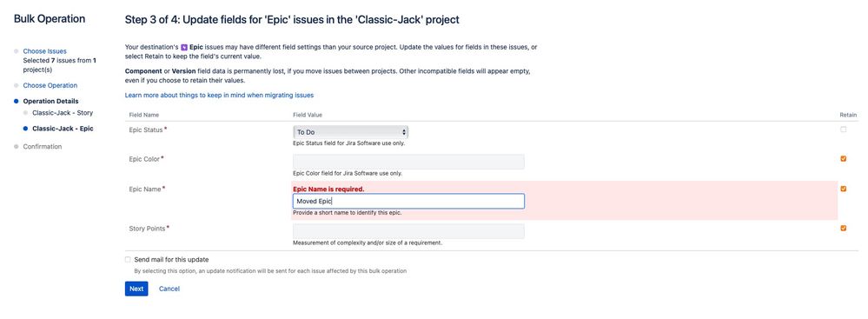This screenshot has height=319, width=868.
Task: Select Classic-Jack - Epic in the sidebar
Action: tap(63, 129)
